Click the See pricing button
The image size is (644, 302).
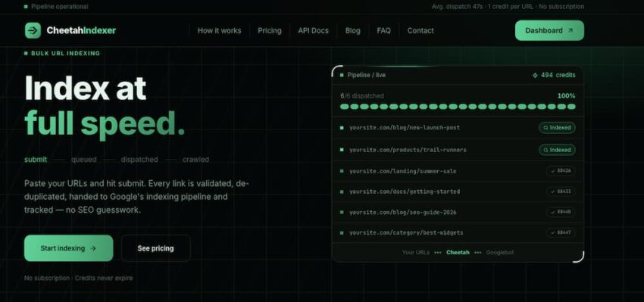click(x=155, y=248)
